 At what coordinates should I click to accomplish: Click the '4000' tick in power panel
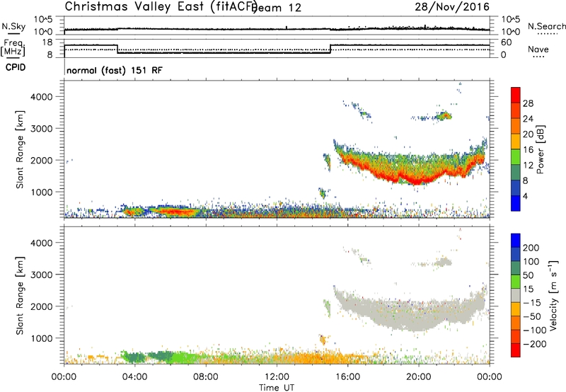(42, 97)
